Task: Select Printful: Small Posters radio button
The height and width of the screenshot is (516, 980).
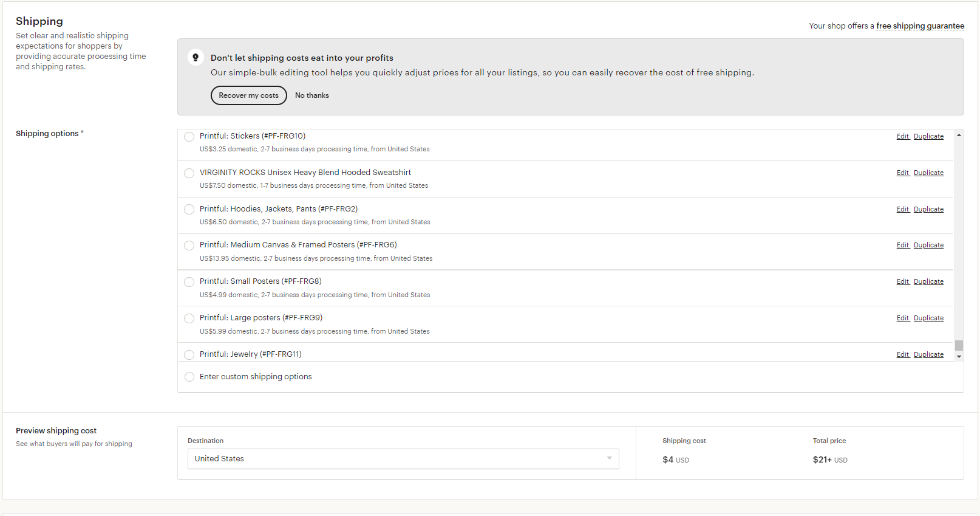Action: (189, 282)
